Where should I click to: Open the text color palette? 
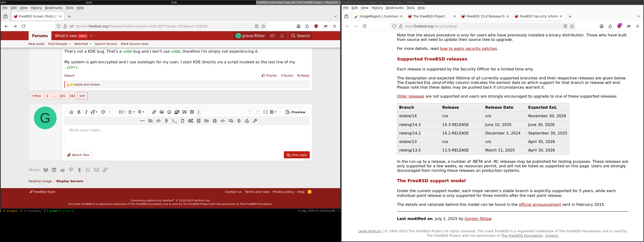103,112
